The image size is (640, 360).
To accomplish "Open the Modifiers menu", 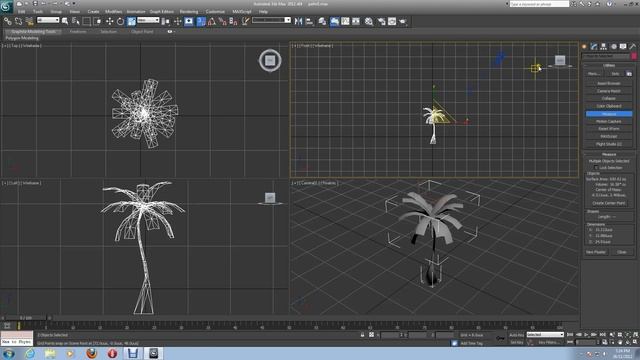I will point(113,12).
